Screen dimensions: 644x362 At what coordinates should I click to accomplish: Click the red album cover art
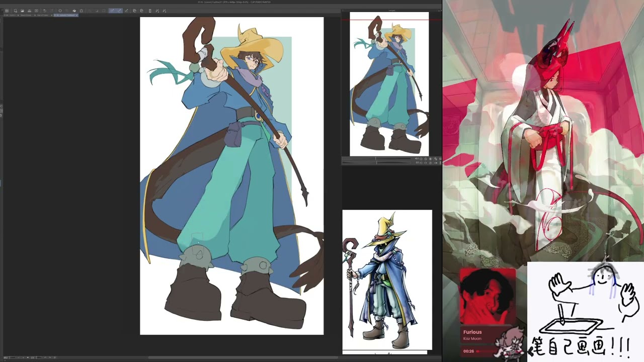pos(488,296)
